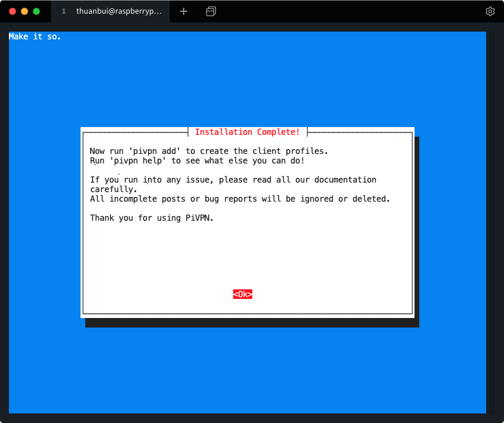
Task: Click the "Run 'pivpn help'" line
Action: click(x=197, y=161)
